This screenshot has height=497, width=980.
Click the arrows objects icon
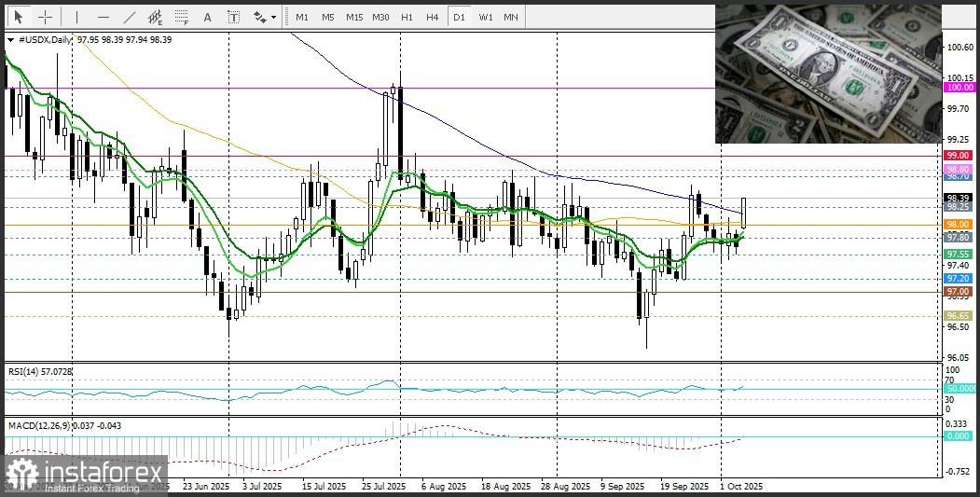point(259,17)
